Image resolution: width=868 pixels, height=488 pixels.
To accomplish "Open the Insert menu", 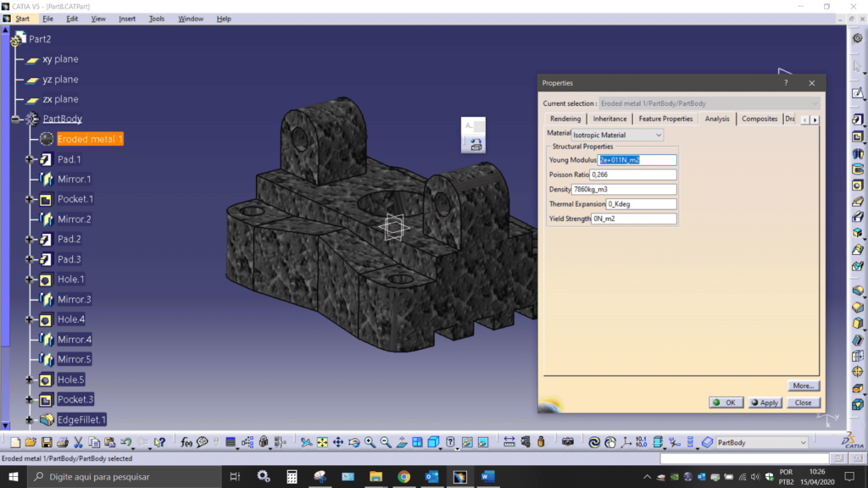I will tap(126, 19).
